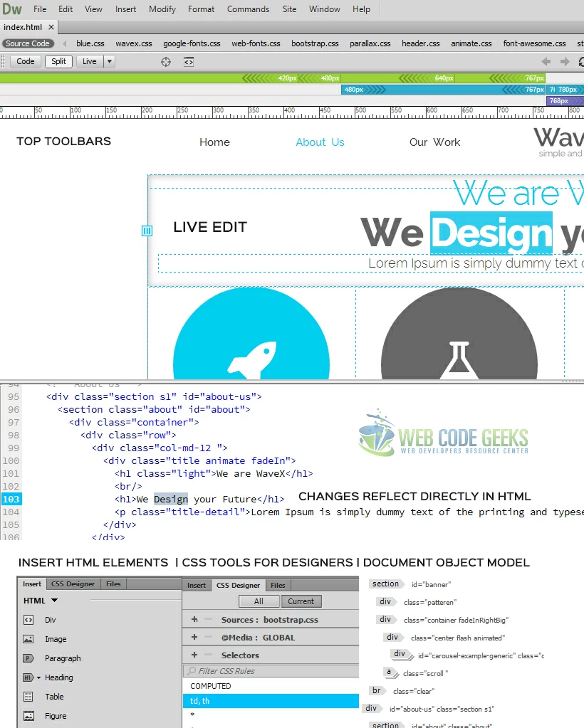Remove CSS source with Sources minus icon

209,619
